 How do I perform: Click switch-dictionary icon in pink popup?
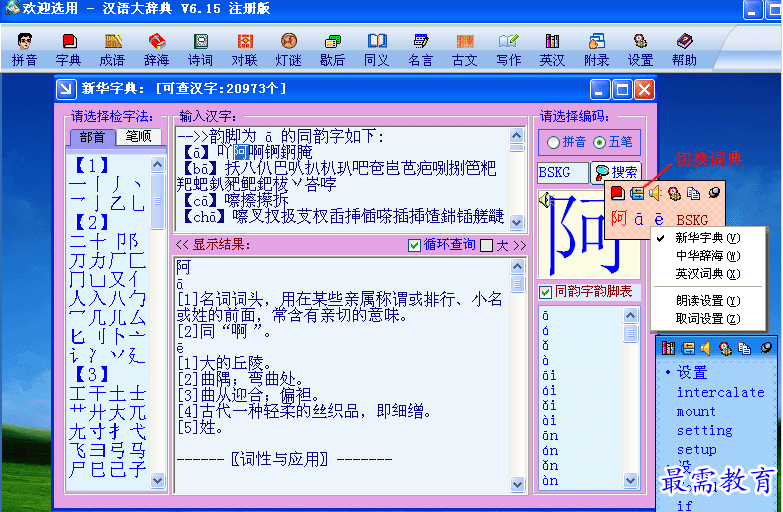click(637, 193)
